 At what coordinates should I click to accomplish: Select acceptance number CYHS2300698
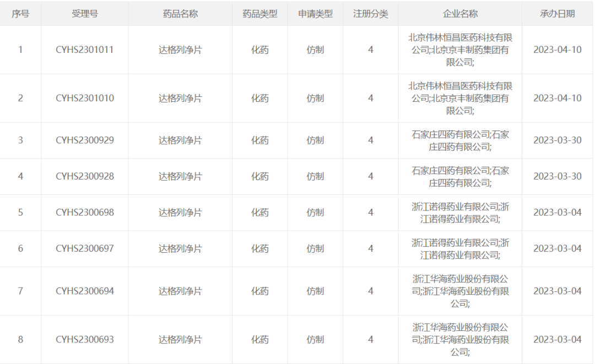[85, 213]
